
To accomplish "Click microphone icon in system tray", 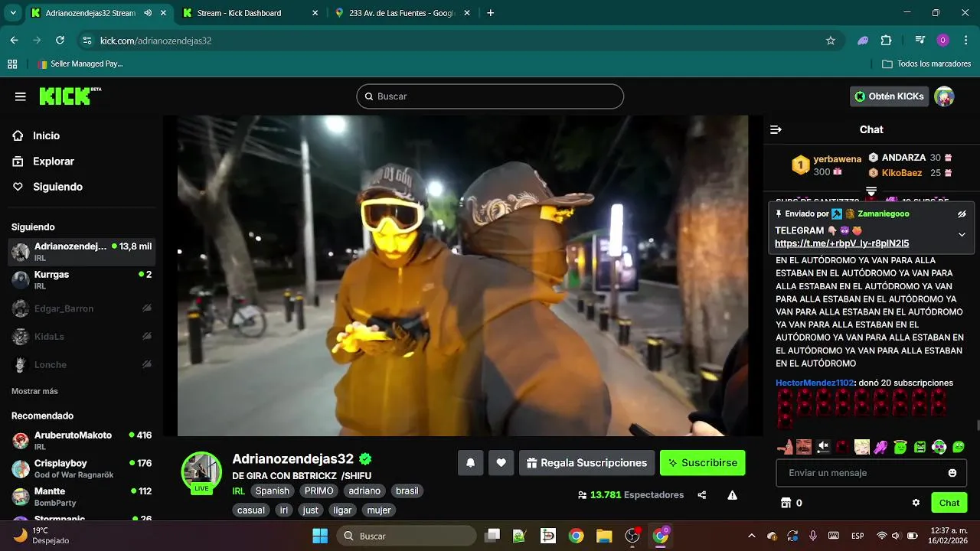I will coord(813,536).
